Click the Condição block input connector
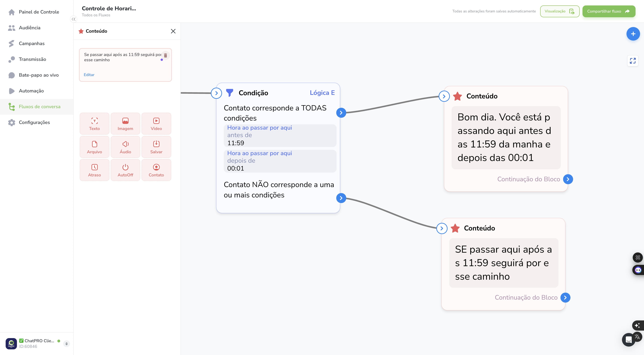Screen dimensions: 644x355 point(216,93)
